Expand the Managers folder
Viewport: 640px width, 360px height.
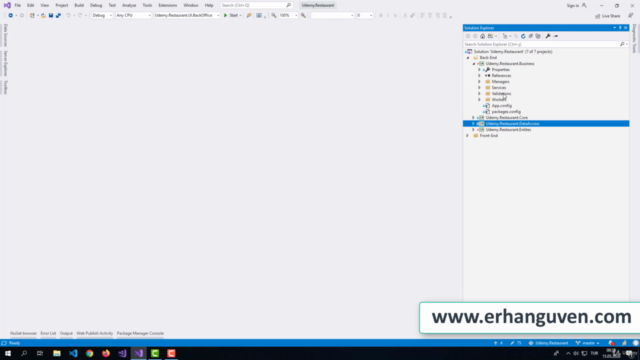coord(480,82)
